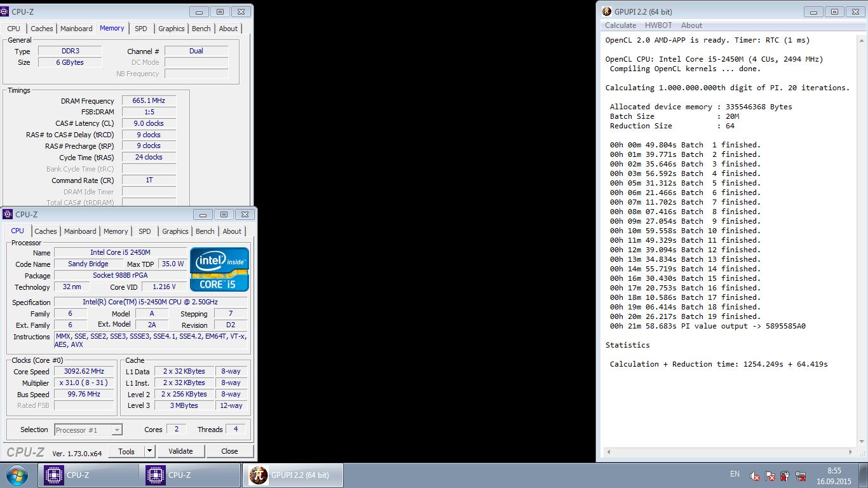The height and width of the screenshot is (488, 868).
Task: Click the Multiplier x 31.0 field
Action: (x=84, y=383)
